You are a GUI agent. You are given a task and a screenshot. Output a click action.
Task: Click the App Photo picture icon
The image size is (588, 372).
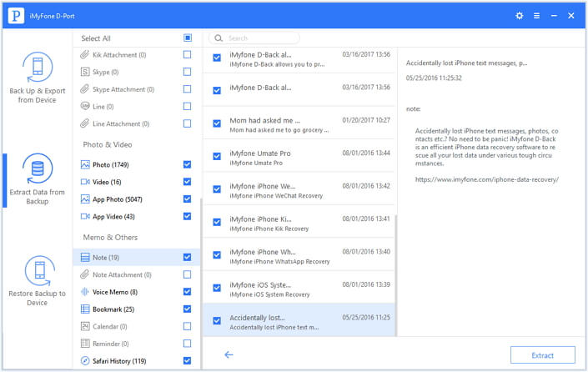[85, 199]
